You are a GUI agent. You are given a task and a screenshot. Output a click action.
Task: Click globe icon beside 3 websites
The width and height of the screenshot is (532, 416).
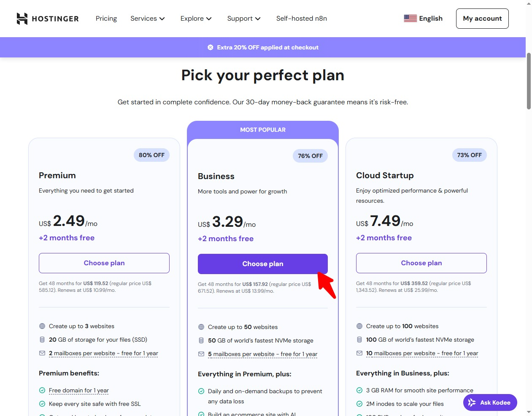pyautogui.click(x=42, y=326)
